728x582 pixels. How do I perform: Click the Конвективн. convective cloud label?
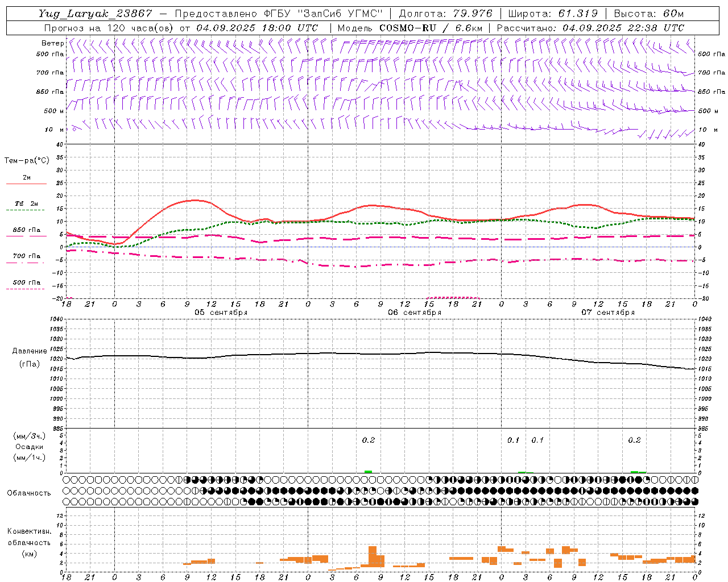tap(29, 531)
